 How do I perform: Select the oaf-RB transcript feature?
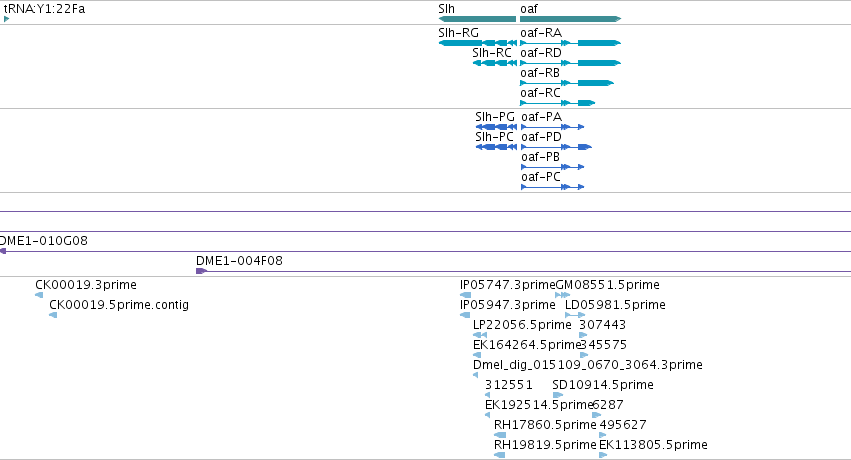pyautogui.click(x=567, y=83)
